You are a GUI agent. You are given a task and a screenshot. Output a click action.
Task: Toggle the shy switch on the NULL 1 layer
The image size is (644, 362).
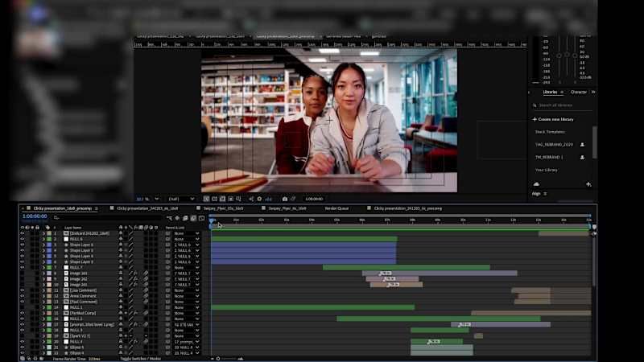[x=121, y=307]
